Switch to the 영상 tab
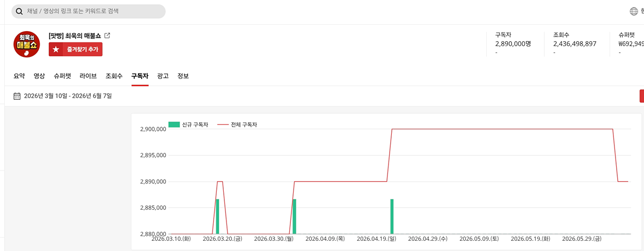Viewport: 644px width, 251px height. [x=39, y=76]
